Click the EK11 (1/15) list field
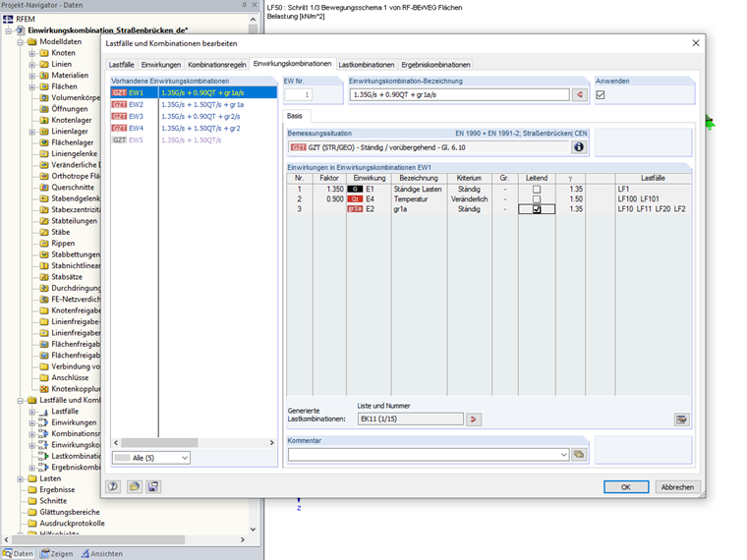 click(410, 420)
